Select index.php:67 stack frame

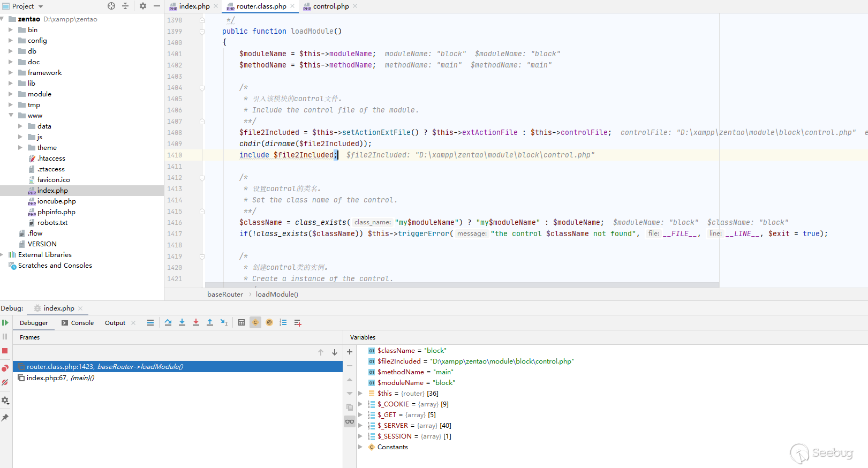point(60,378)
